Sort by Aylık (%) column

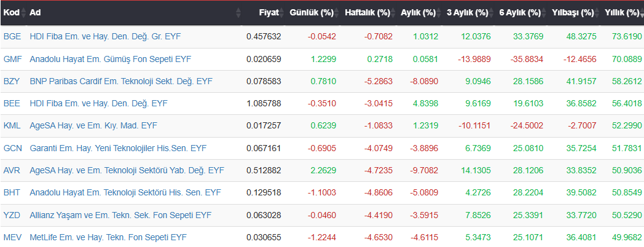tap(419, 13)
